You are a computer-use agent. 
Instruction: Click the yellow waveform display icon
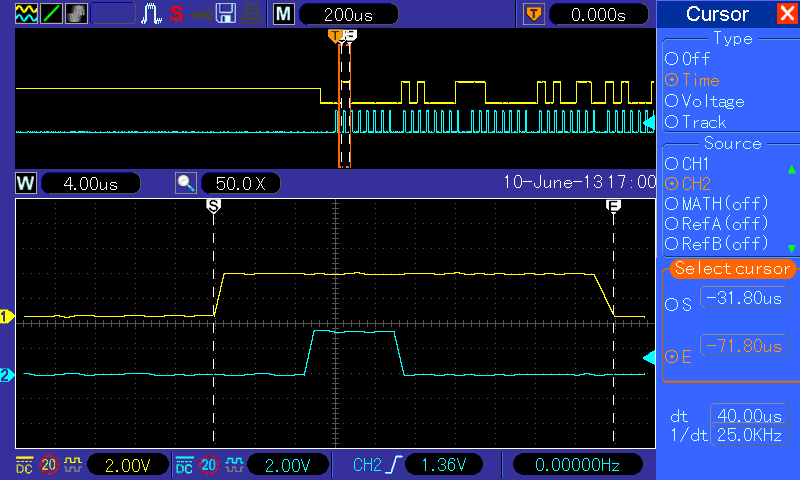click(x=26, y=13)
